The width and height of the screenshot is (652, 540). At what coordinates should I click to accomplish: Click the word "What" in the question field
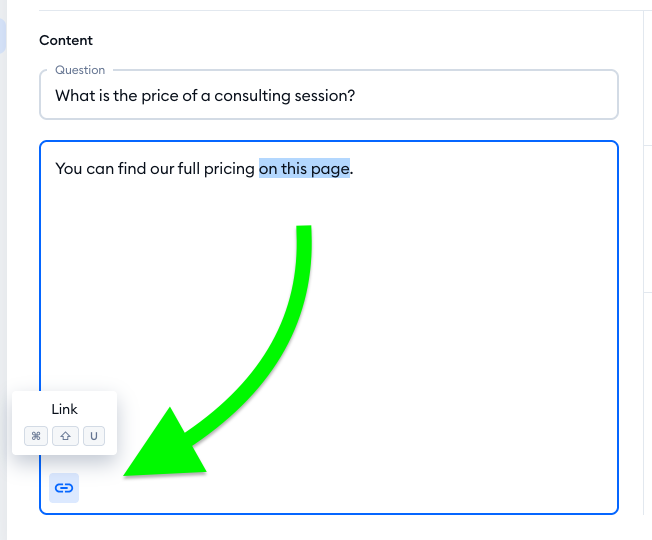pyautogui.click(x=76, y=97)
